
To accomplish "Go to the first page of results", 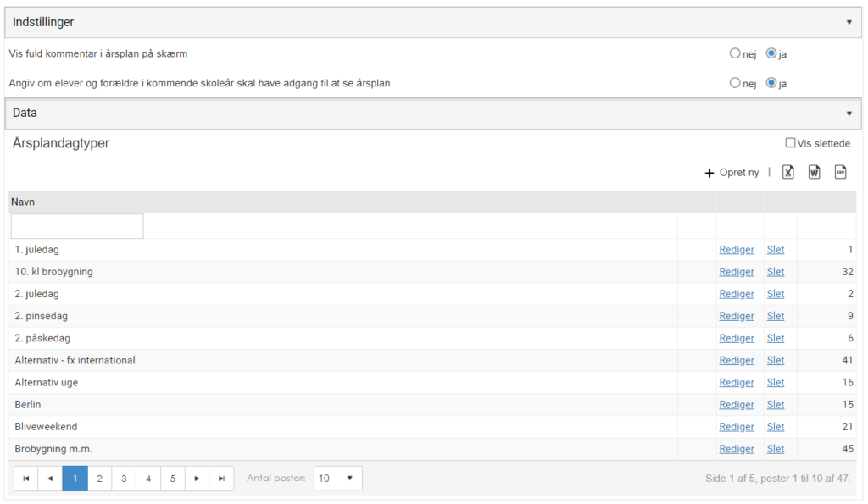I will pyautogui.click(x=26, y=479).
